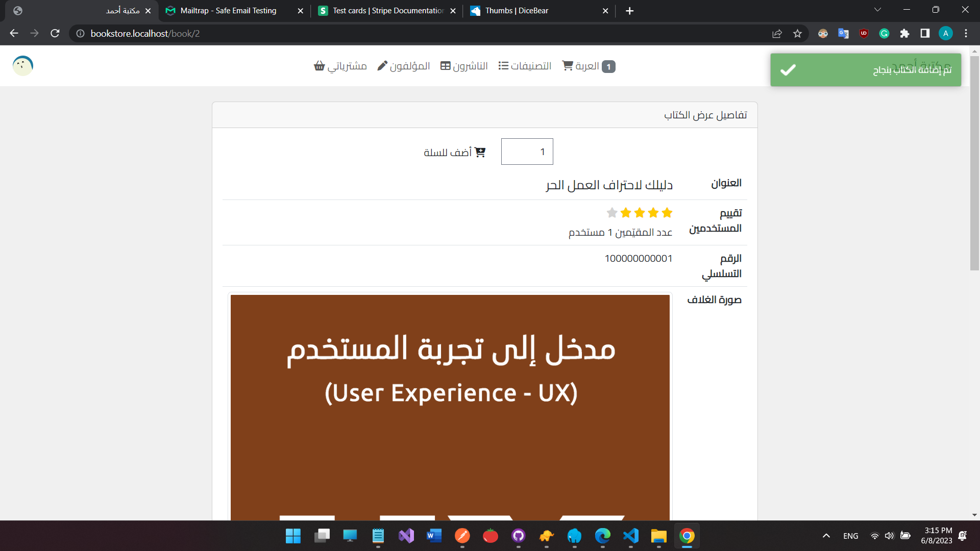Viewport: 980px width, 551px height.
Task: Reload the page with the refresh icon
Action: [x=55, y=33]
